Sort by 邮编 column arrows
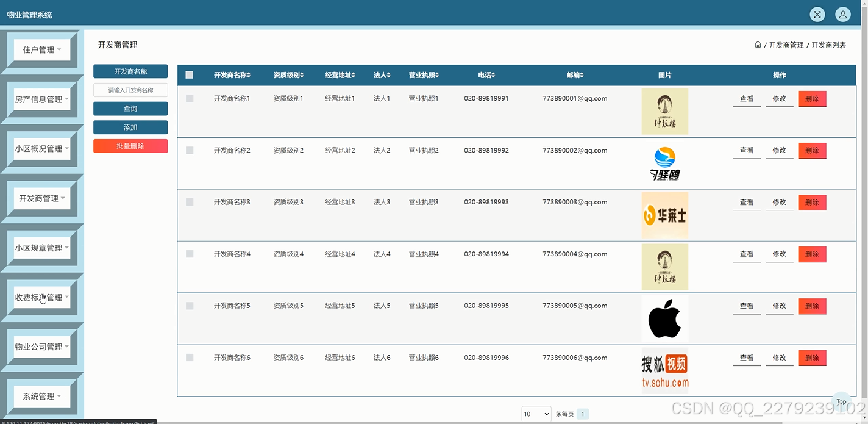The image size is (868, 424). (x=582, y=75)
